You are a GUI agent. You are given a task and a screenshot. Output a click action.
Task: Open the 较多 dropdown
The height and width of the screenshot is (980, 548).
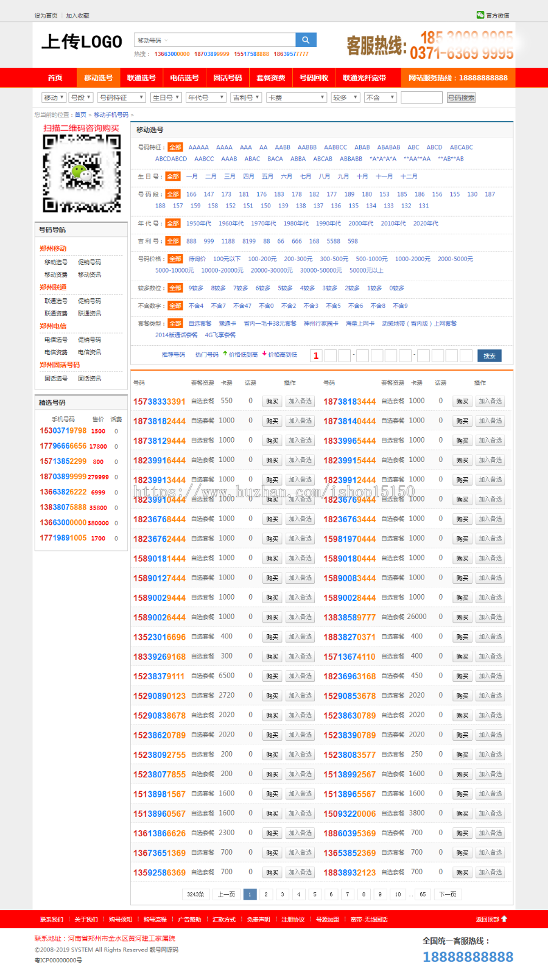click(345, 97)
